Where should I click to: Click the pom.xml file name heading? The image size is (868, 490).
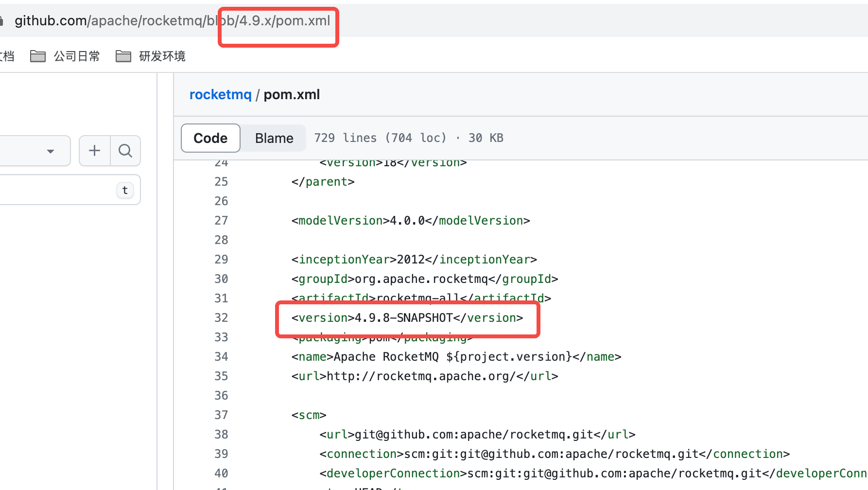tap(292, 94)
